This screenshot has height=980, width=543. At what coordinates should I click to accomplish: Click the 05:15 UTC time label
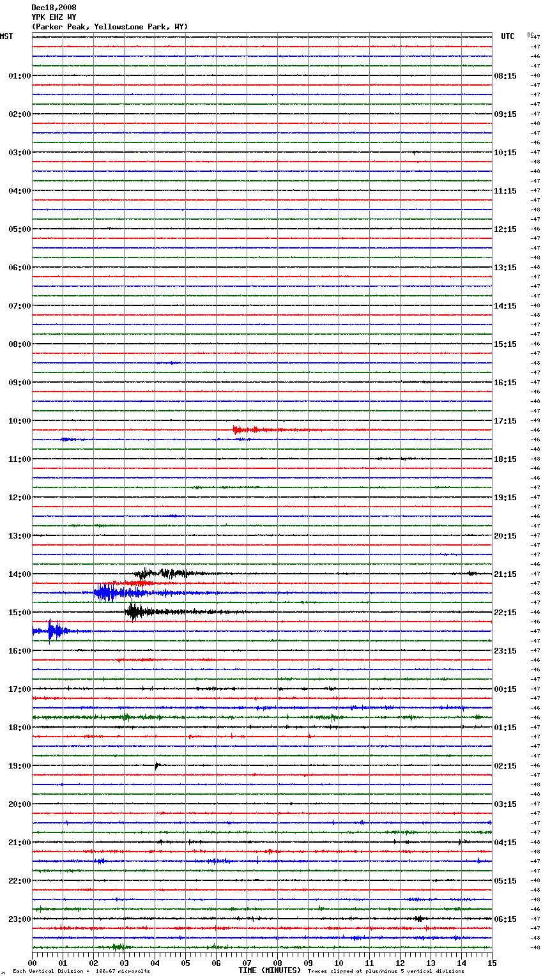[505, 881]
